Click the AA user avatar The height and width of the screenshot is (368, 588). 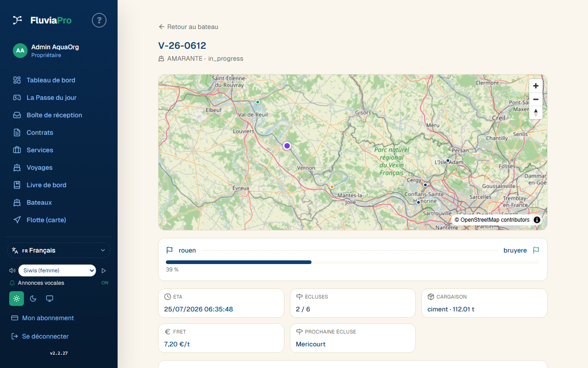tap(20, 51)
